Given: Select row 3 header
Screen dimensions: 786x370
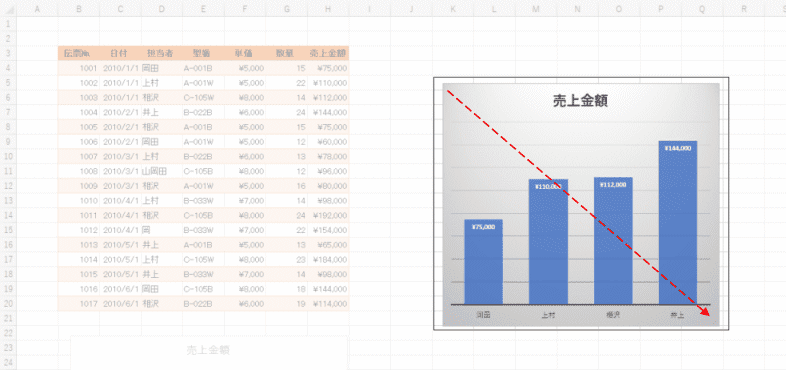Looking at the screenshot, I should pyautogui.click(x=8, y=53).
